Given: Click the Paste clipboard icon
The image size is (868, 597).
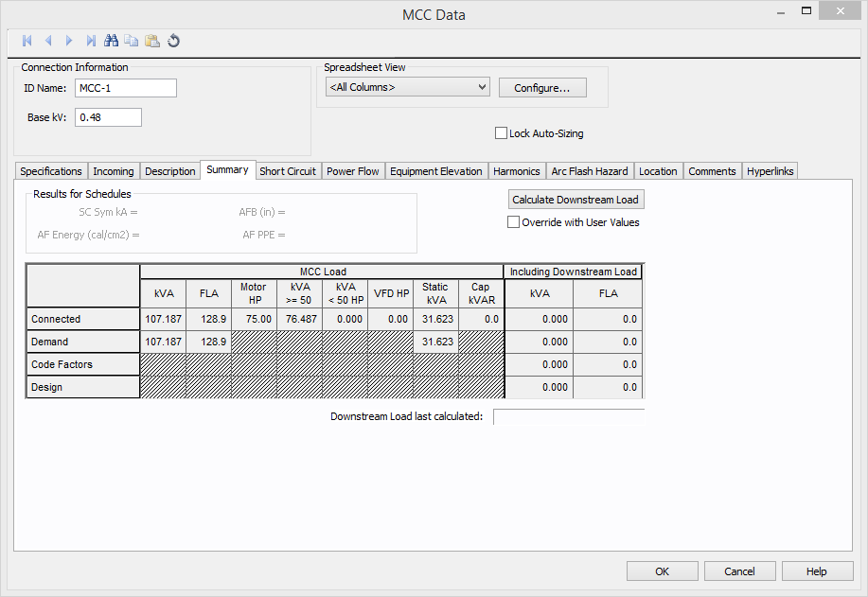Looking at the screenshot, I should 152,41.
